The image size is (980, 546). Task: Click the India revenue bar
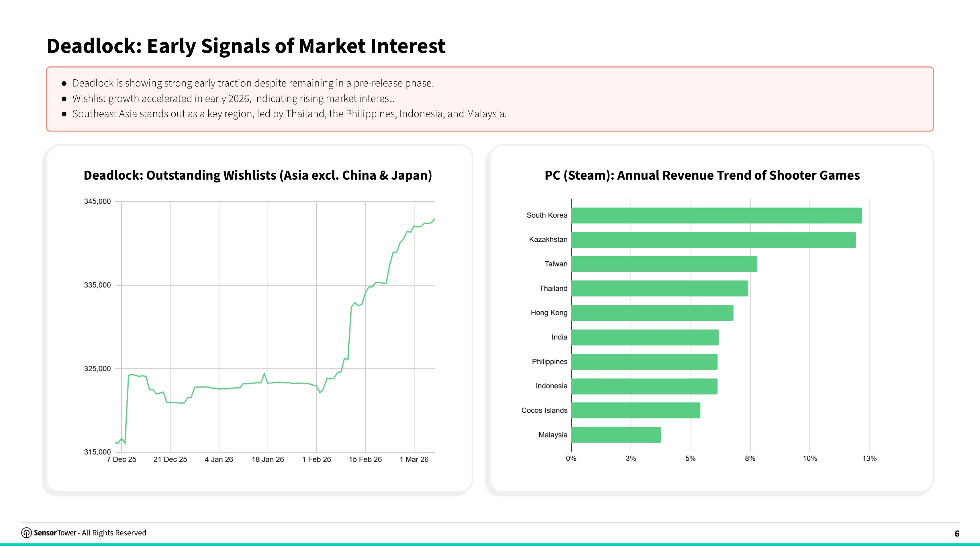coord(645,338)
